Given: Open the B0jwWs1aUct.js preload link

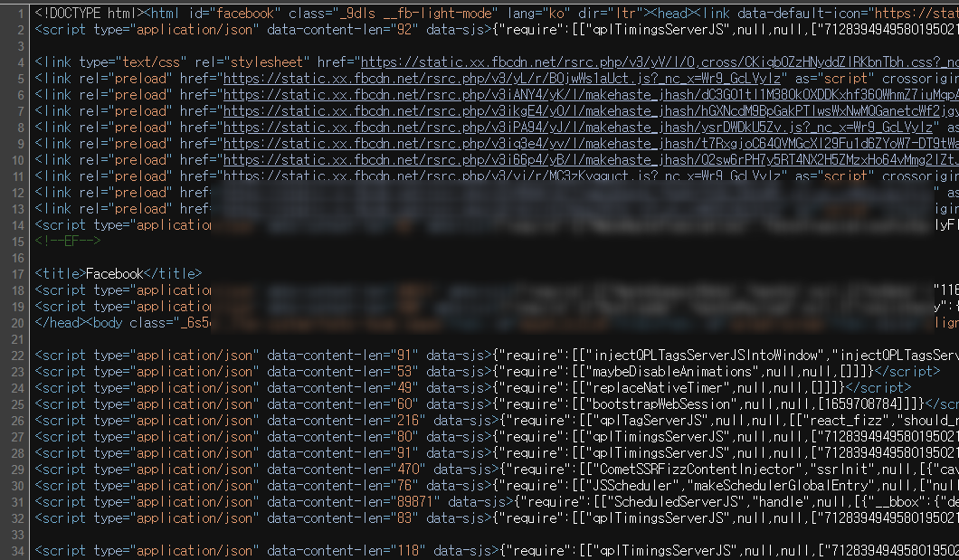Looking at the screenshot, I should tap(502, 78).
